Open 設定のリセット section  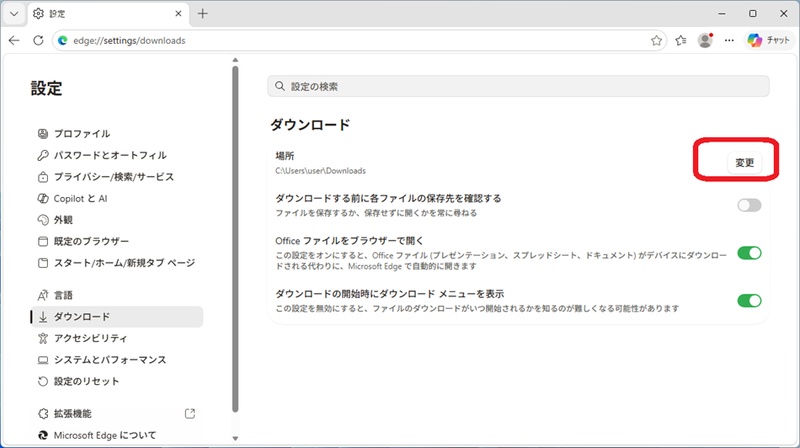[117, 381]
